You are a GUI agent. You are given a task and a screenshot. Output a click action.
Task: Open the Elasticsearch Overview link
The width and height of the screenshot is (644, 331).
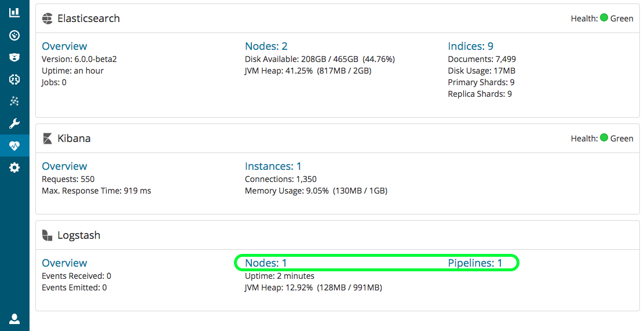pyautogui.click(x=64, y=46)
